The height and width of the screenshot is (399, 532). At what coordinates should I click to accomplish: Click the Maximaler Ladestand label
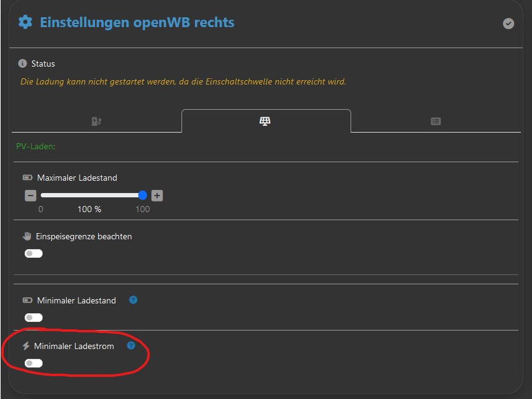77,178
